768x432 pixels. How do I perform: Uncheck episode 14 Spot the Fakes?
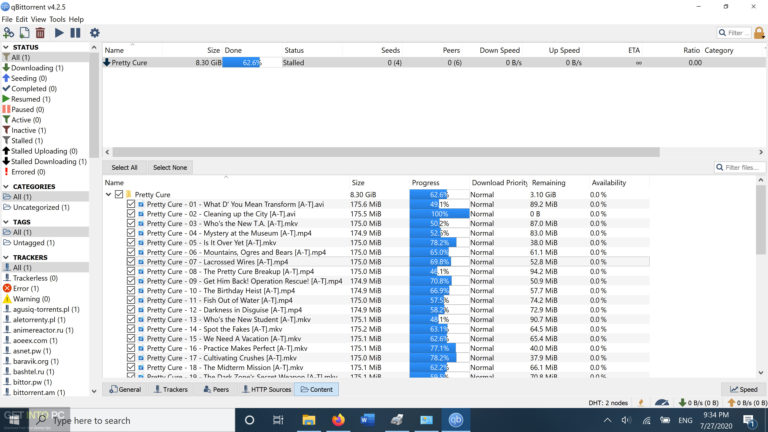click(131, 329)
